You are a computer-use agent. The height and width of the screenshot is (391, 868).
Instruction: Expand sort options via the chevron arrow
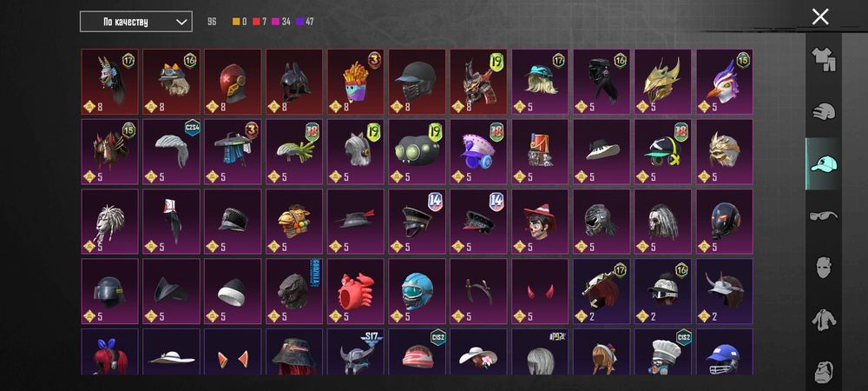coord(181,22)
